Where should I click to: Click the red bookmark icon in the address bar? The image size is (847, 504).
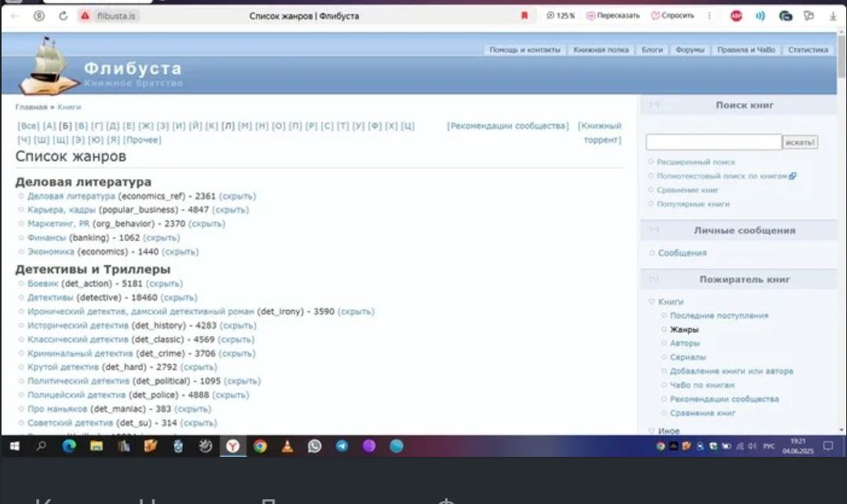pos(524,16)
